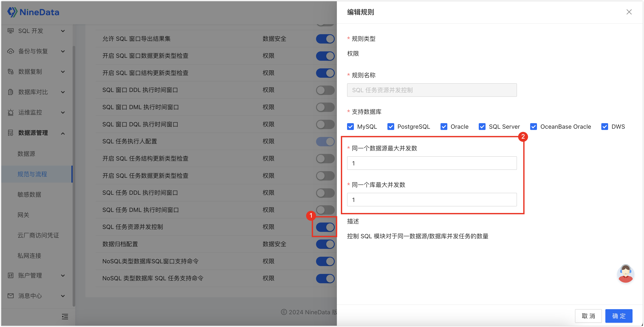
Task: Toggle 数据归档配置 switch
Action: pyautogui.click(x=325, y=244)
